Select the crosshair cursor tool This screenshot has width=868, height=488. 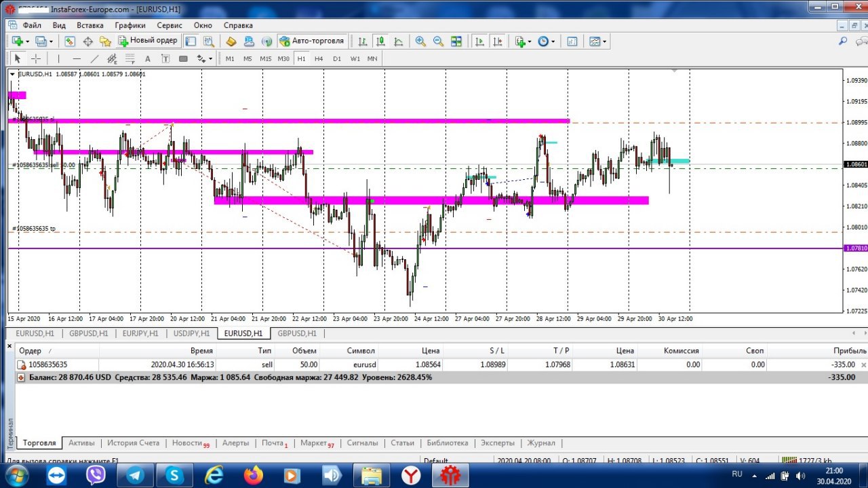click(x=36, y=59)
